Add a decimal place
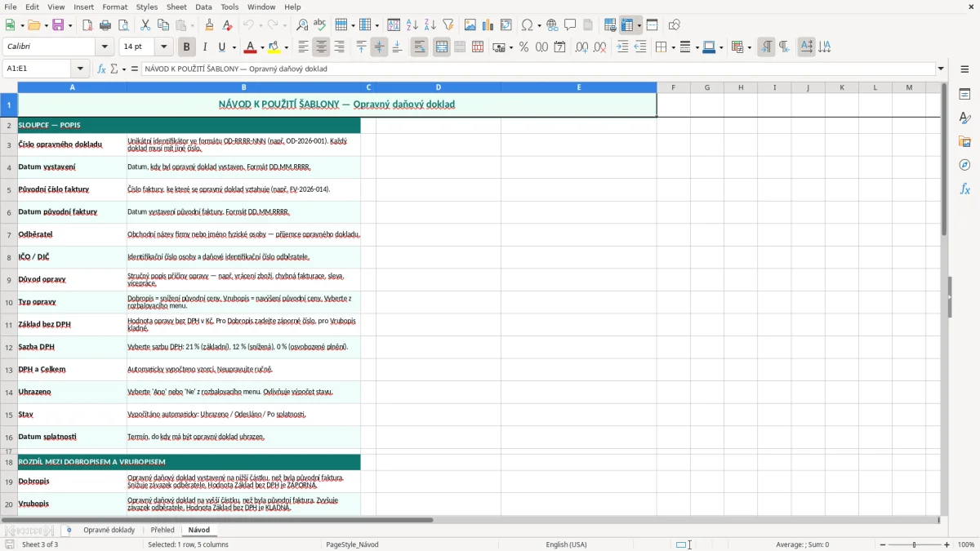 click(581, 47)
